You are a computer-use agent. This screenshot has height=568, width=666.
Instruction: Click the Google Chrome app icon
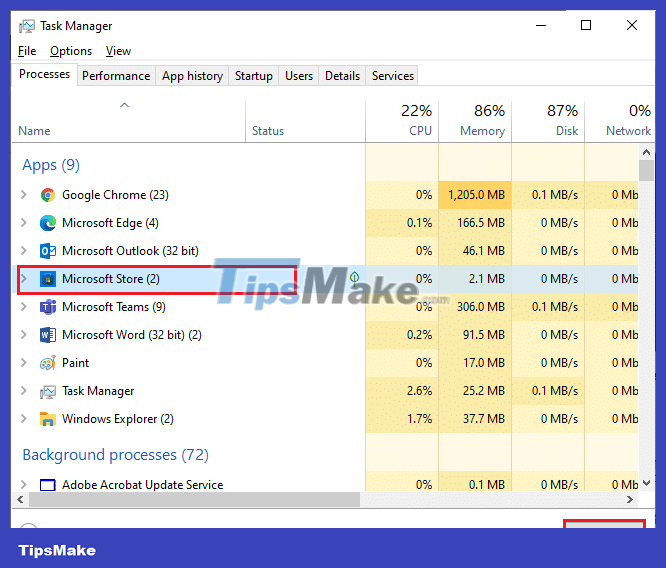(48, 195)
